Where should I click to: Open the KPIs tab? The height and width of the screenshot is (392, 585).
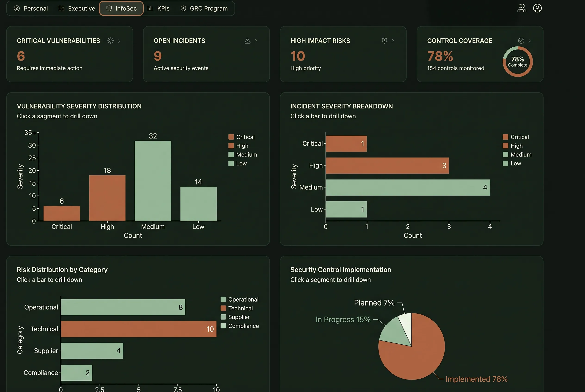pos(159,9)
